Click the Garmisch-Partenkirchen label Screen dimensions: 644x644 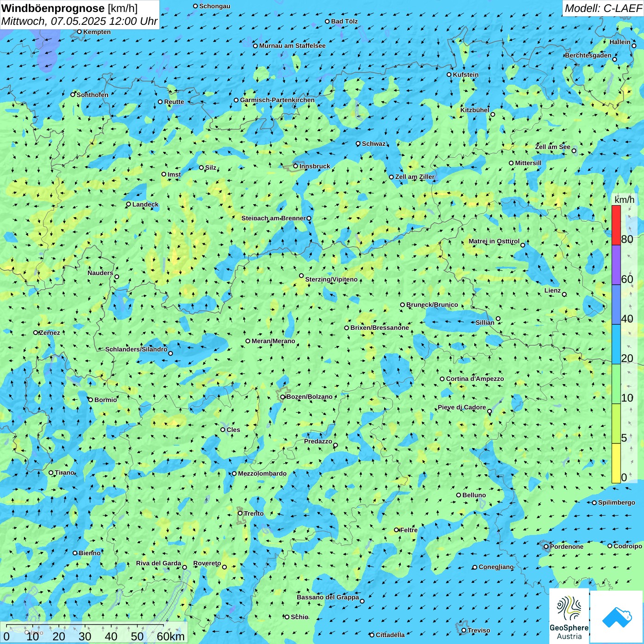(277, 100)
